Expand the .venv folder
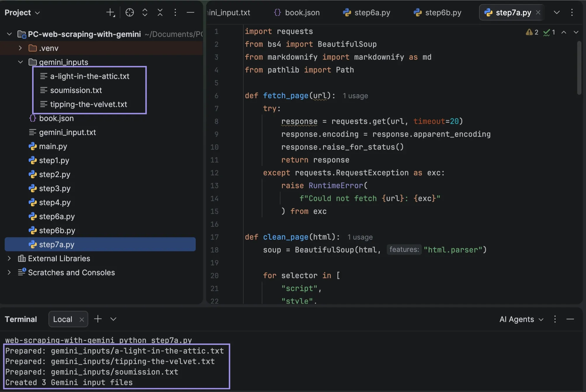This screenshot has width=586, height=392. tap(20, 48)
